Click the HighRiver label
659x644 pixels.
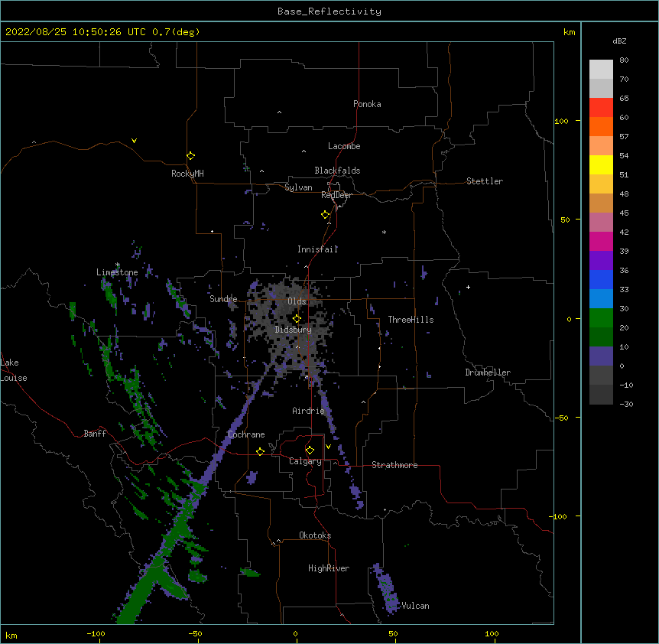329,568
